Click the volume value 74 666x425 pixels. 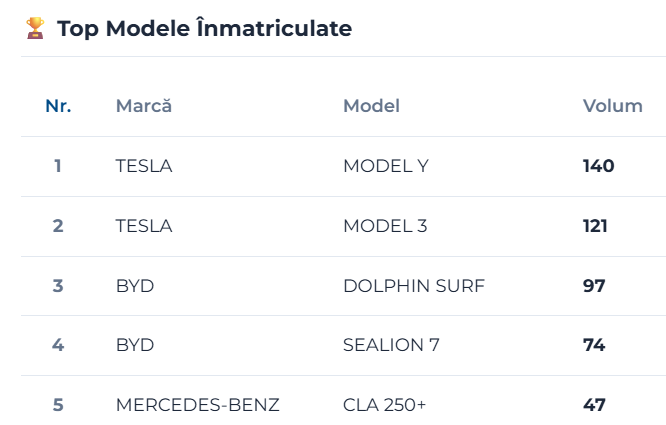click(594, 345)
